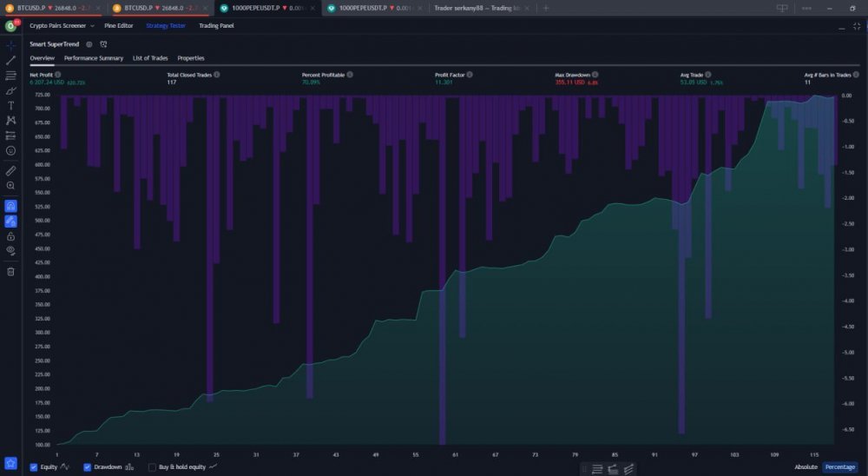Select the Text tool in left toolbar

pyautogui.click(x=10, y=105)
